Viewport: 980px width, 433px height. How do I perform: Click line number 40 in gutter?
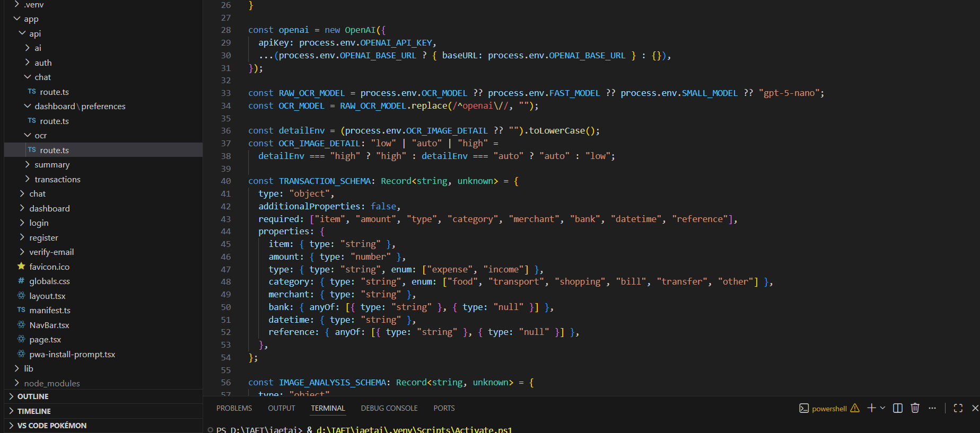pos(226,181)
